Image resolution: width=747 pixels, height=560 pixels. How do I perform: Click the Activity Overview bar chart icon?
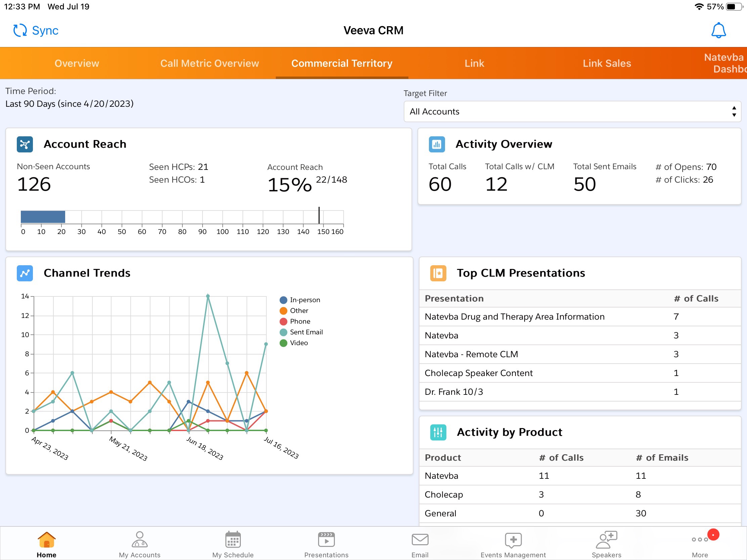[x=437, y=144]
